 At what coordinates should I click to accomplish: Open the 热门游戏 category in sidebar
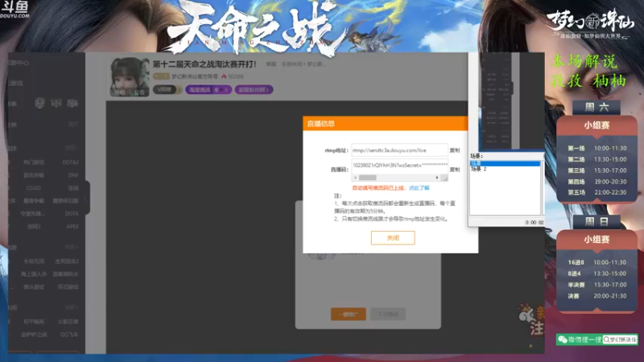coord(34,162)
